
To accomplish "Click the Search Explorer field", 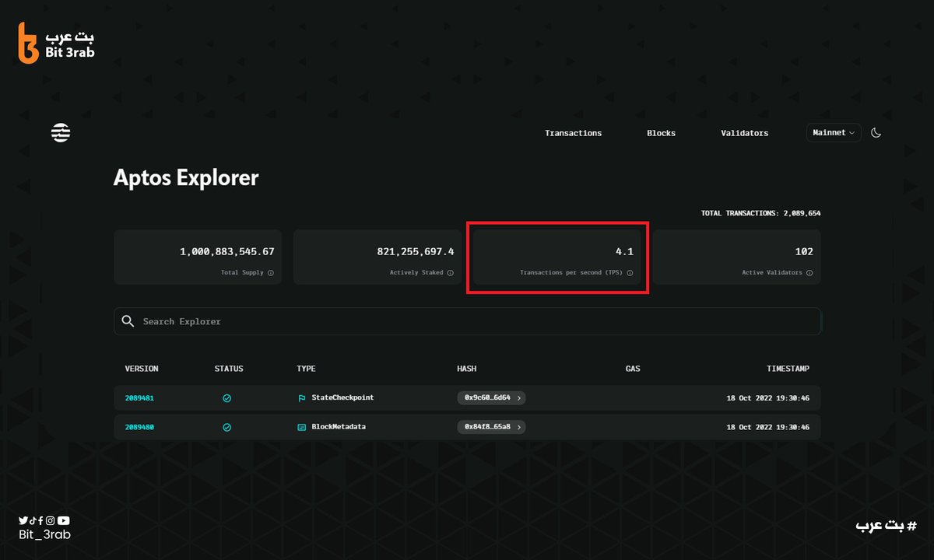I will click(x=467, y=321).
